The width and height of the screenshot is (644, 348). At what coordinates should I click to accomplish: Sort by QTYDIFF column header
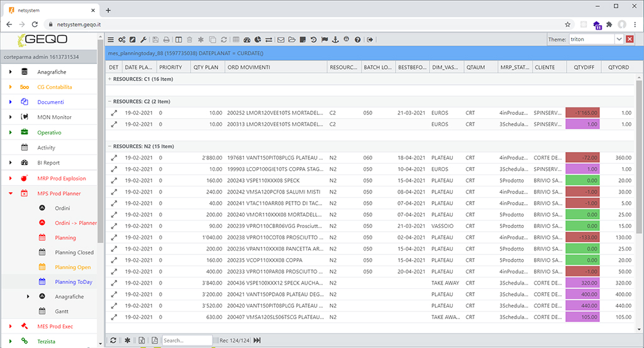tap(582, 67)
